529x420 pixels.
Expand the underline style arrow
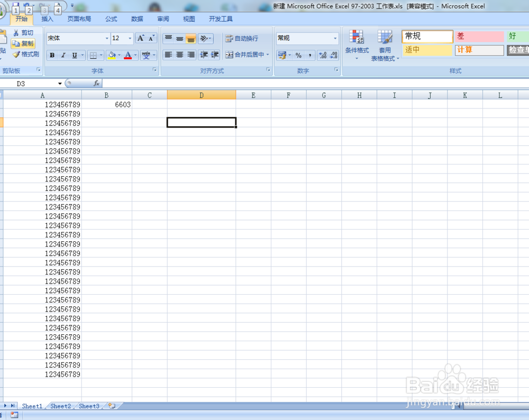tap(83, 56)
